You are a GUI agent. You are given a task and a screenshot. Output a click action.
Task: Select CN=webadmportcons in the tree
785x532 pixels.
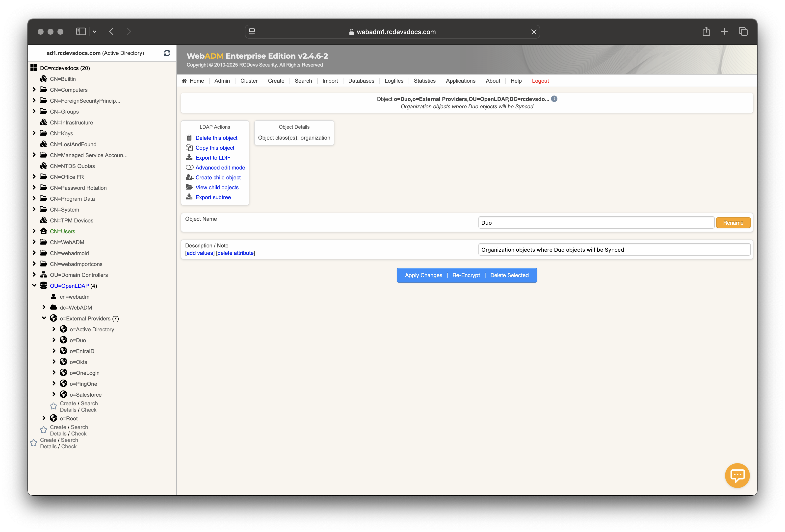click(x=76, y=264)
